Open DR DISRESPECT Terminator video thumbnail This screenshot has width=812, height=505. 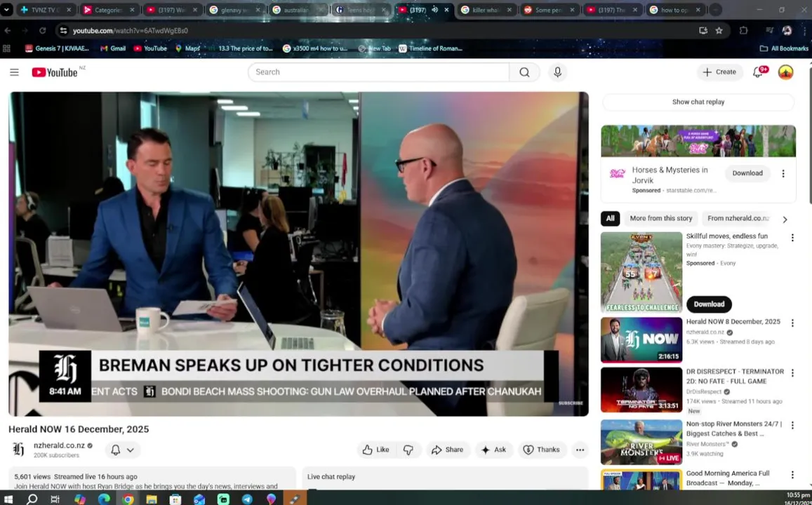pos(641,389)
